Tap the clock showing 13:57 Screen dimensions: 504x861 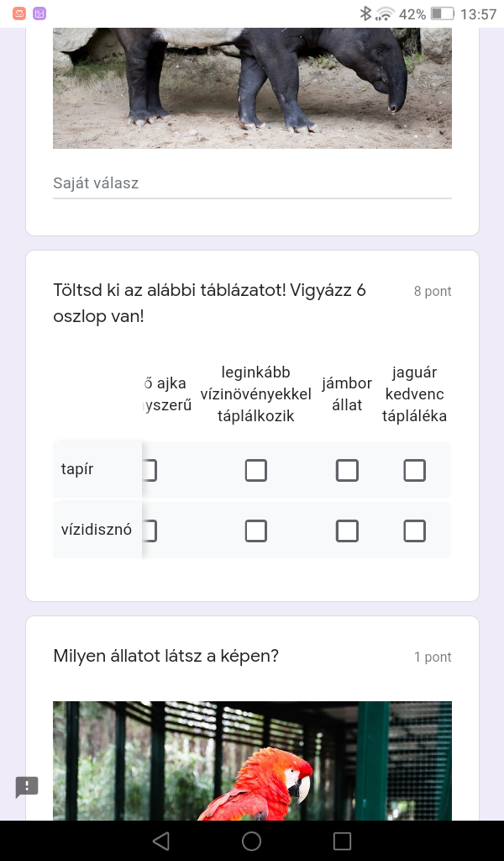click(479, 13)
